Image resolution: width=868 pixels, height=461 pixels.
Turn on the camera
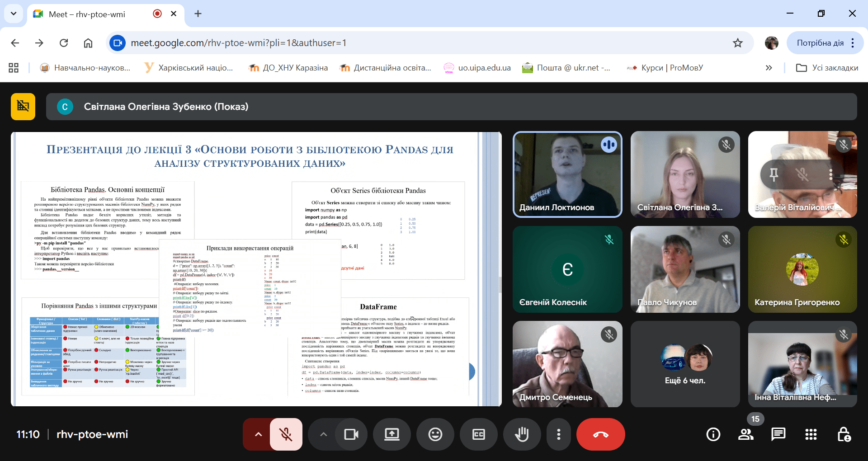351,434
